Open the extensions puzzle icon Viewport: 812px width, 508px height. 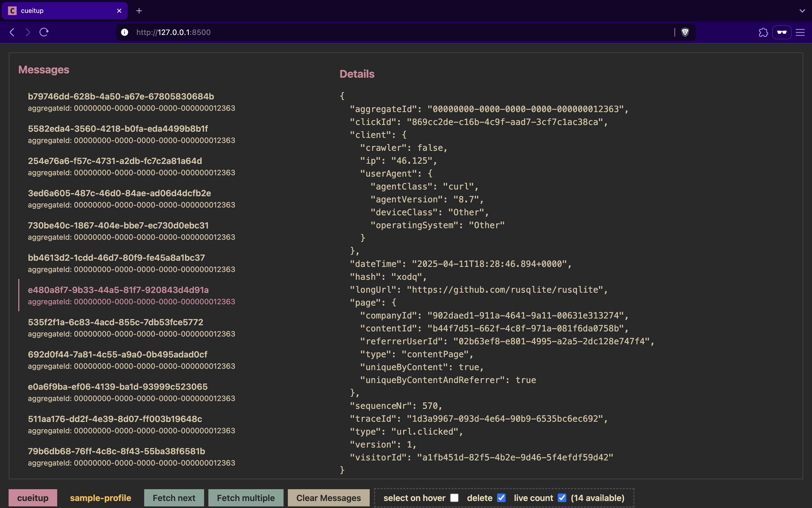(x=763, y=32)
